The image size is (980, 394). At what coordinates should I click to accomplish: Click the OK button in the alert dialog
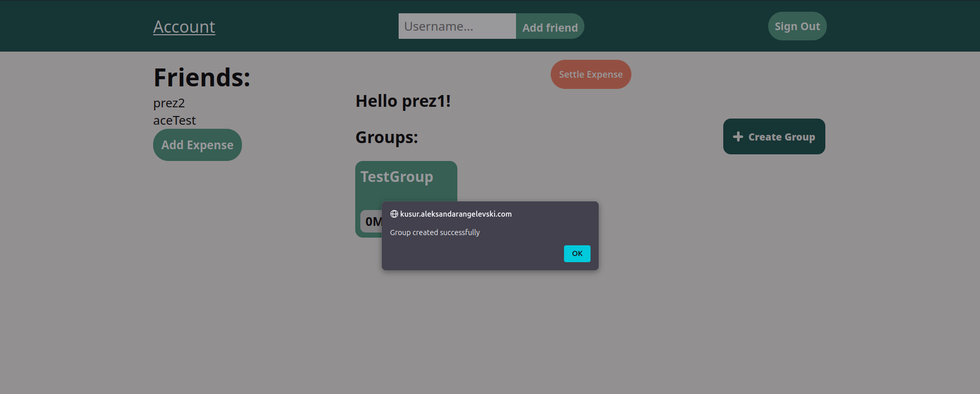coord(577,253)
